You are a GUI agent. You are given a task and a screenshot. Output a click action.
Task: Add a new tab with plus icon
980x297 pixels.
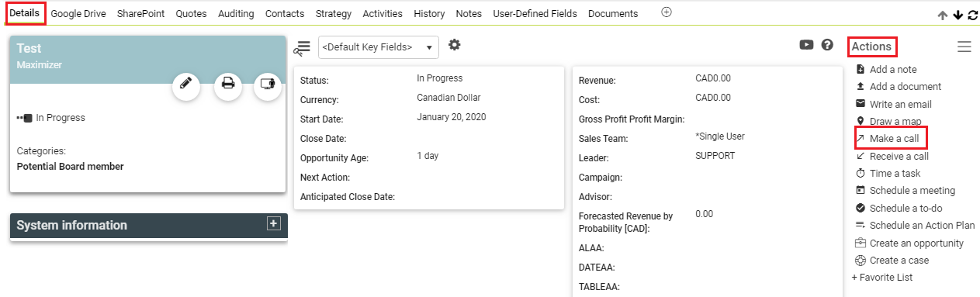(666, 12)
